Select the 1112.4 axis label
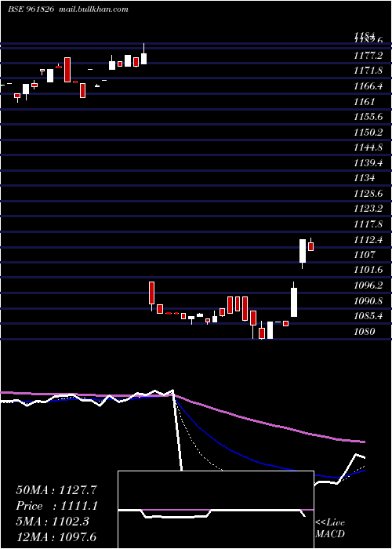The image size is (392, 549). tap(368, 239)
